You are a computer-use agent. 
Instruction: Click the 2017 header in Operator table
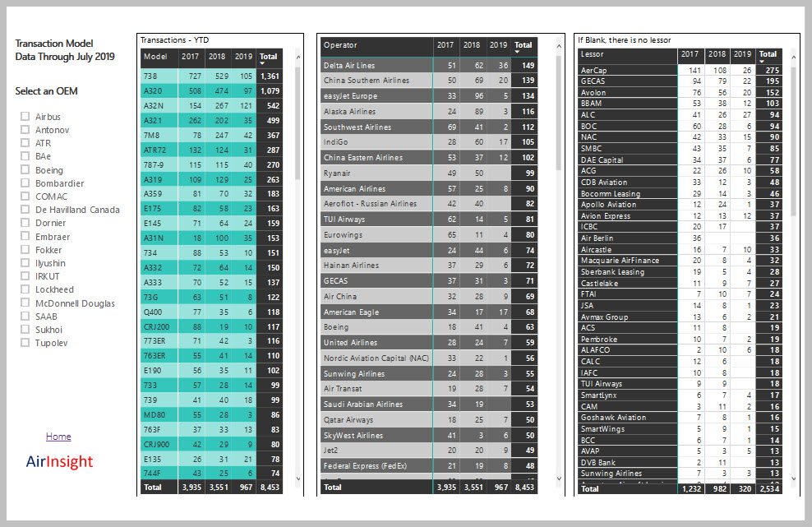(445, 45)
